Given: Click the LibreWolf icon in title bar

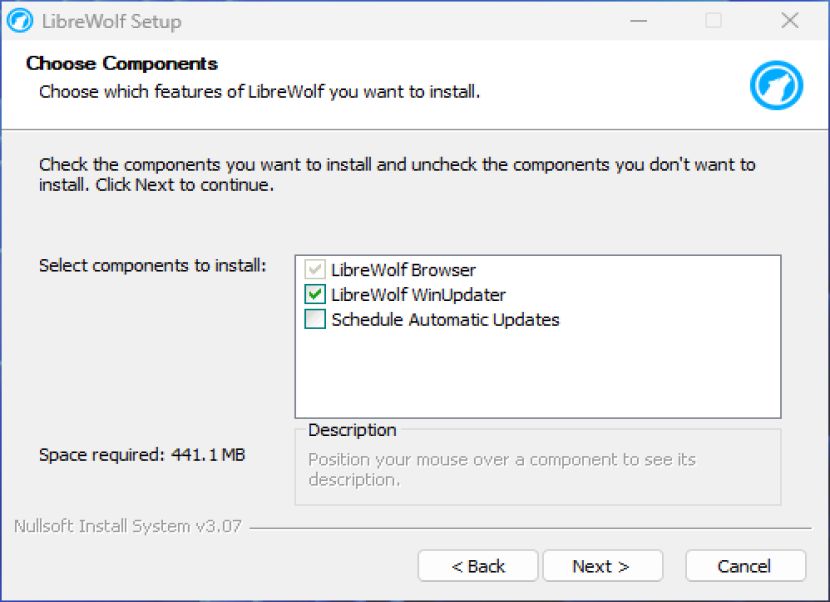Looking at the screenshot, I should pos(20,21).
